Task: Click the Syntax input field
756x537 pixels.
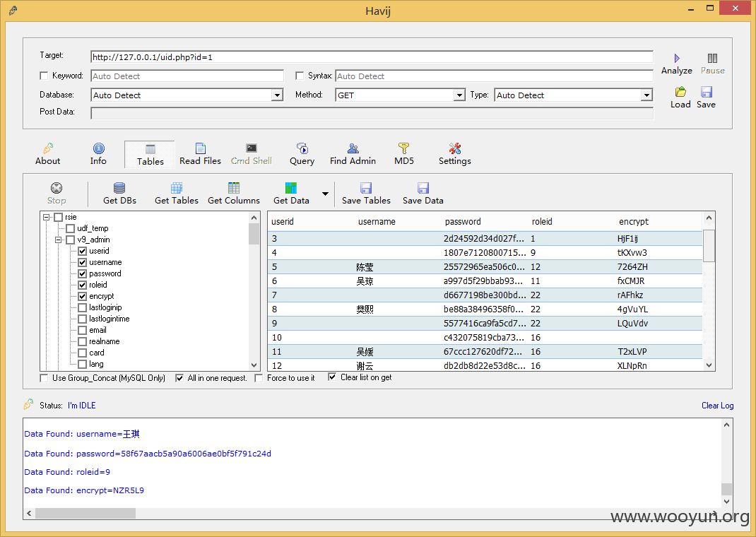Action: click(494, 76)
